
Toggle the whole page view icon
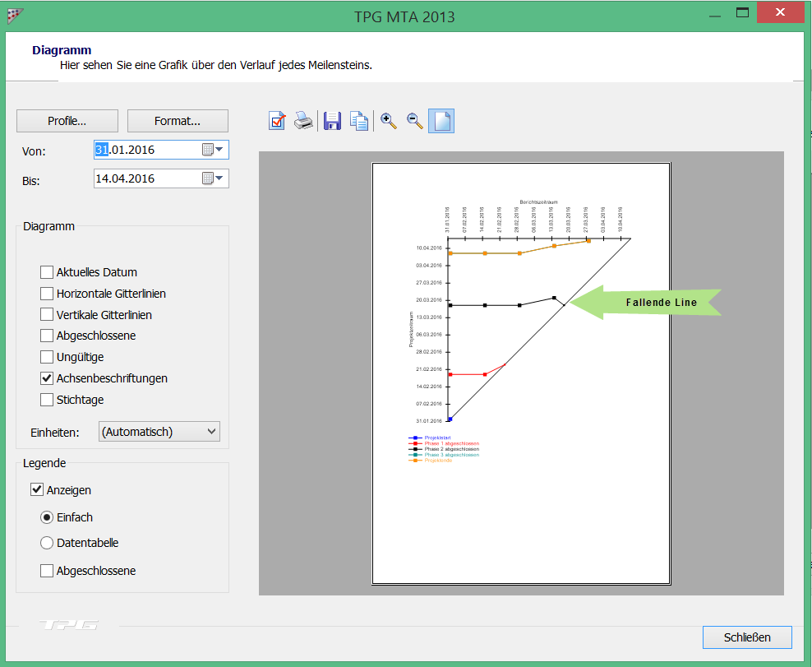441,122
